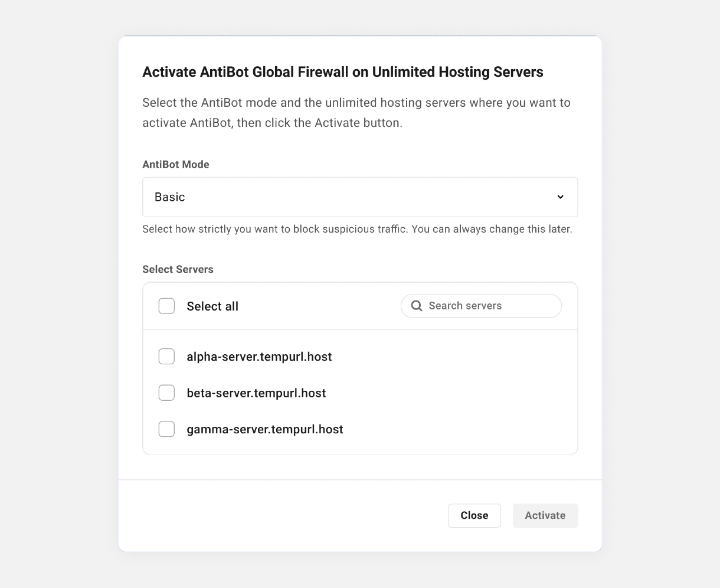Image resolution: width=720 pixels, height=588 pixels.
Task: Click the gamma-server.tempurl.host label
Action: pyautogui.click(x=265, y=429)
